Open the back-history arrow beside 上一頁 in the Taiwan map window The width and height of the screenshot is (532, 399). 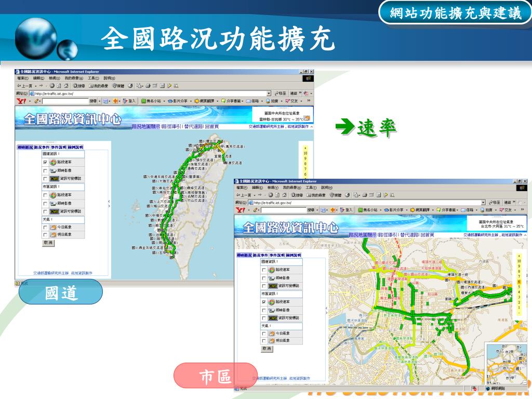36,86
